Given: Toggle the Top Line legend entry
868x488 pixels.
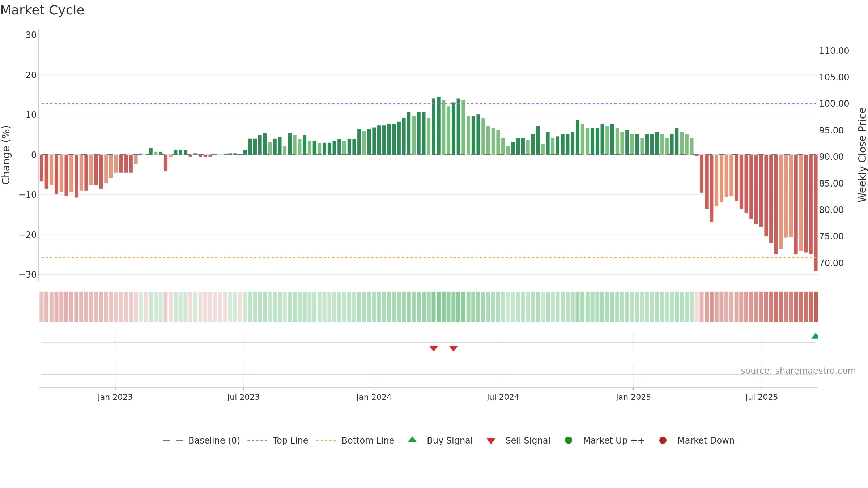Looking at the screenshot, I should point(278,440).
